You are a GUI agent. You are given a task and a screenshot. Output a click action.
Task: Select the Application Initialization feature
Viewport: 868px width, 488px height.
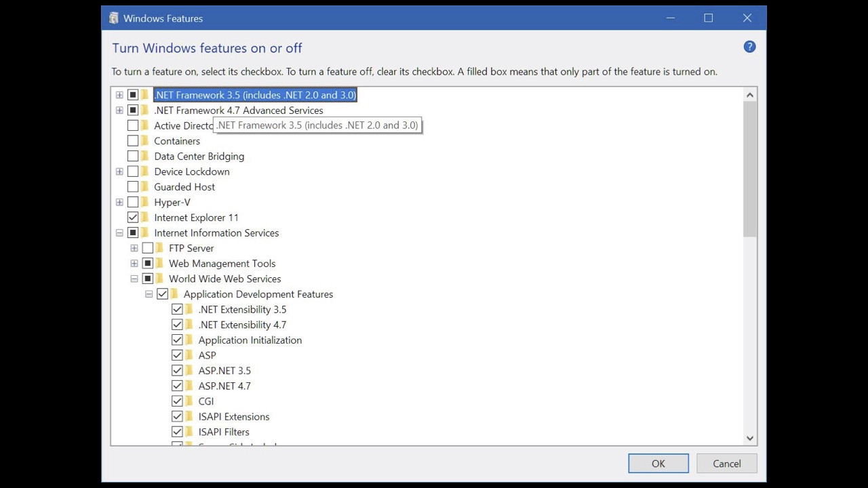coord(250,340)
